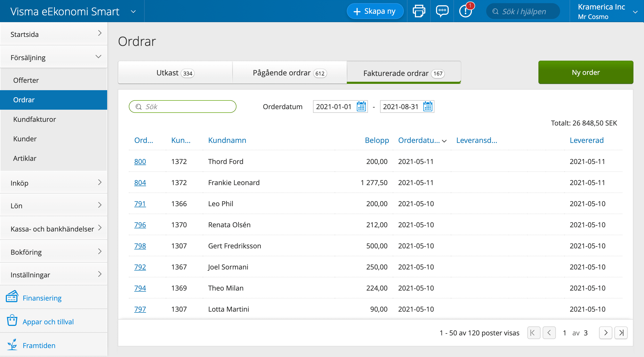Viewport: 644px width, 357px height.
Task: Click the Finansiering wallet icon
Action: [12, 297]
